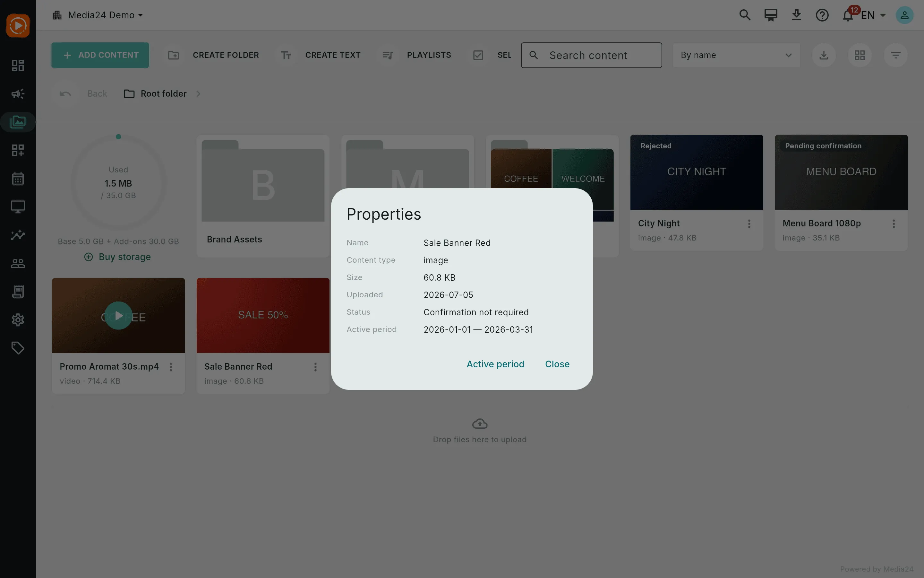The width and height of the screenshot is (924, 578).
Task: Click the global search magnifier icon
Action: click(745, 15)
